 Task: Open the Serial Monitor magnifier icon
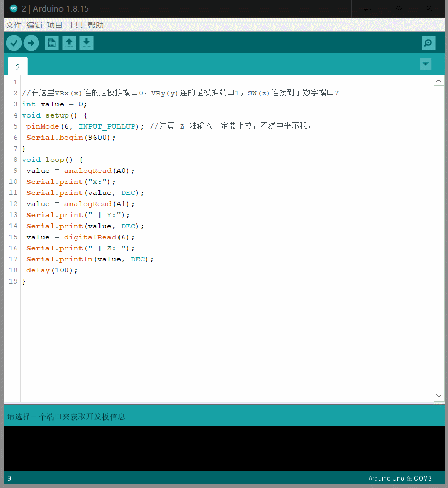[429, 43]
